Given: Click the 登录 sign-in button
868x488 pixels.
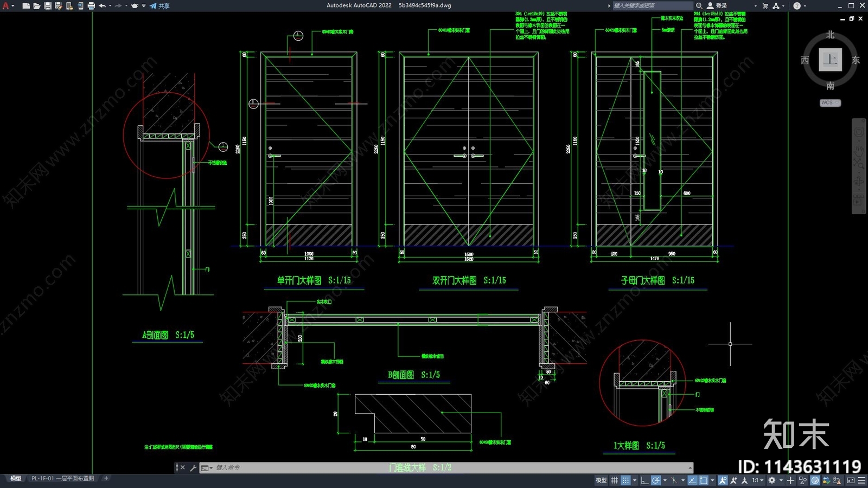Looking at the screenshot, I should pos(717,5).
